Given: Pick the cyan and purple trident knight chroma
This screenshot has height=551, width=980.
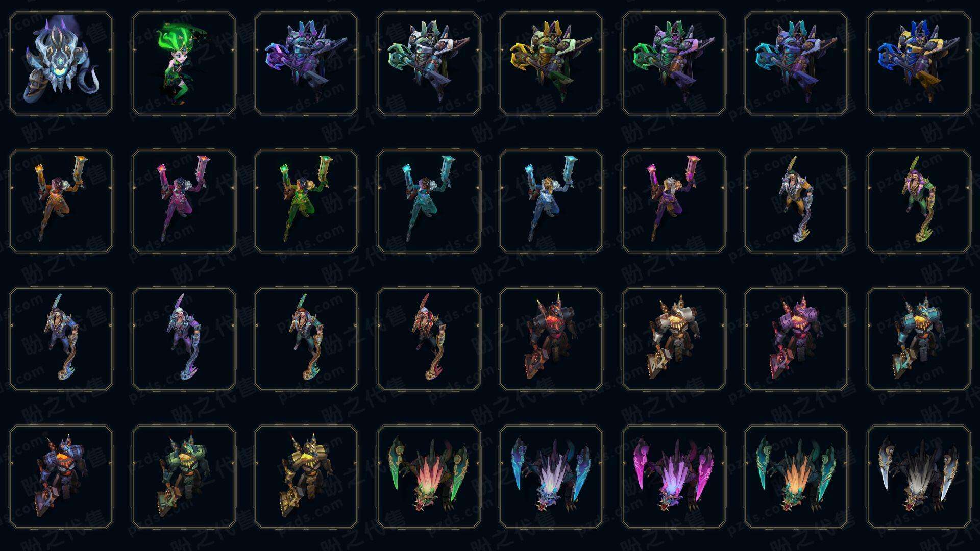Looking at the screenshot, I should pyautogui.click(x=796, y=63).
